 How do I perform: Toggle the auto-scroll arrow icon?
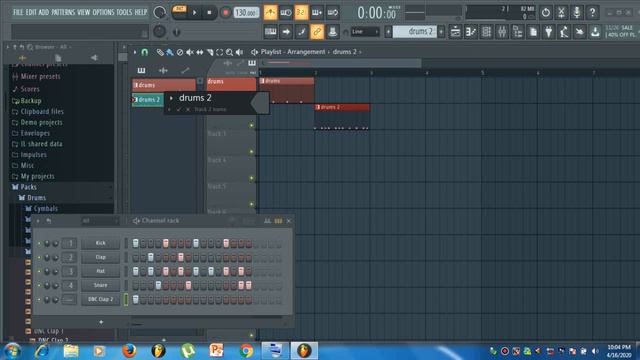[286, 31]
